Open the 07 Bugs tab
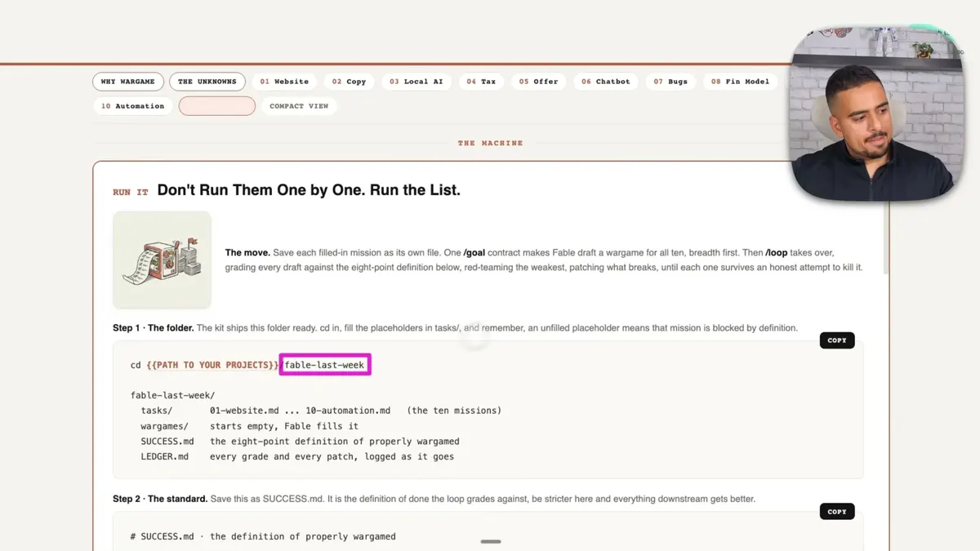Viewport: 980px width, 551px height. point(670,82)
